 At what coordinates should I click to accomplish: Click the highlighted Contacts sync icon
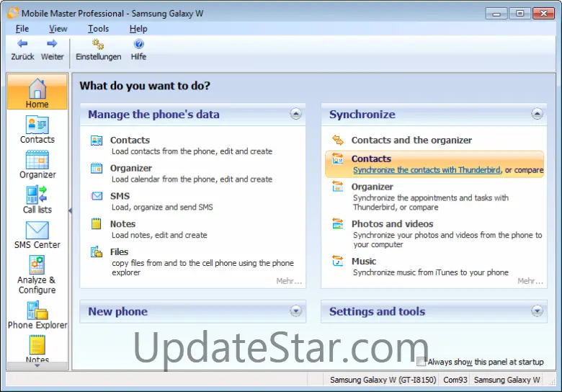pos(338,159)
